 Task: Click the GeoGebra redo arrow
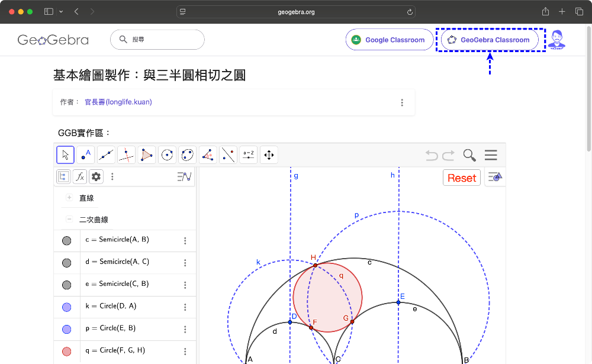[x=449, y=155]
